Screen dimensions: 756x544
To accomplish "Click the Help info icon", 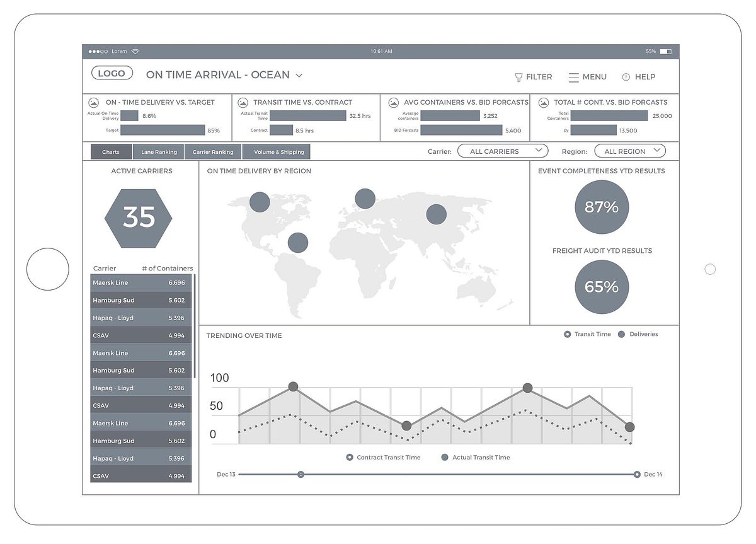I will click(626, 77).
